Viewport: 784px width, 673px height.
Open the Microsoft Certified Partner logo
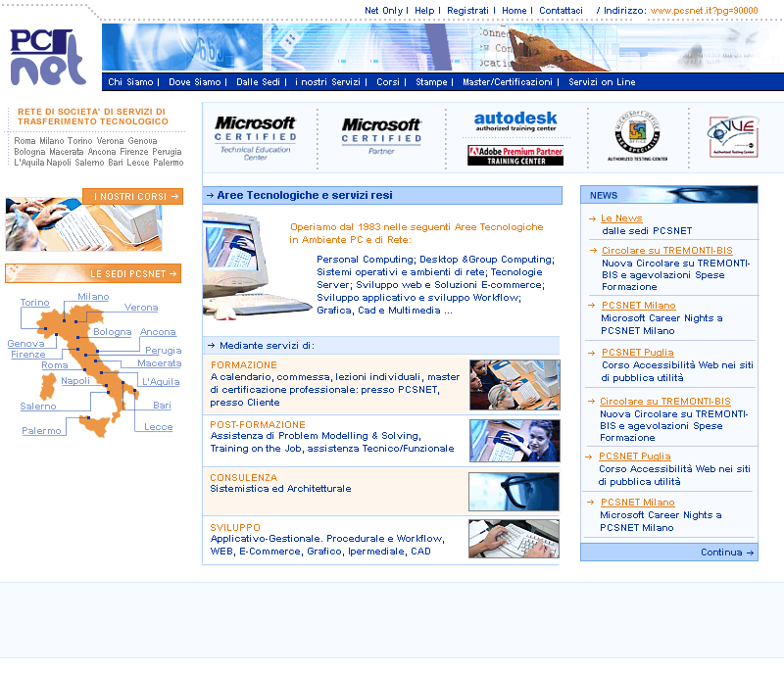(381, 136)
